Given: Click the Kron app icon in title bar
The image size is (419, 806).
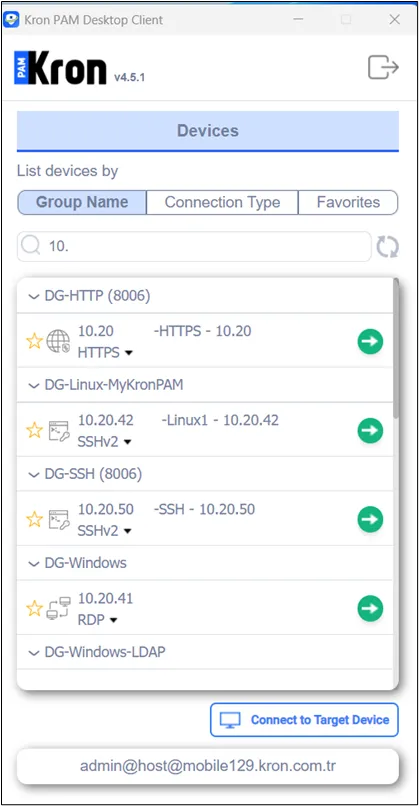Looking at the screenshot, I should click(x=12, y=20).
